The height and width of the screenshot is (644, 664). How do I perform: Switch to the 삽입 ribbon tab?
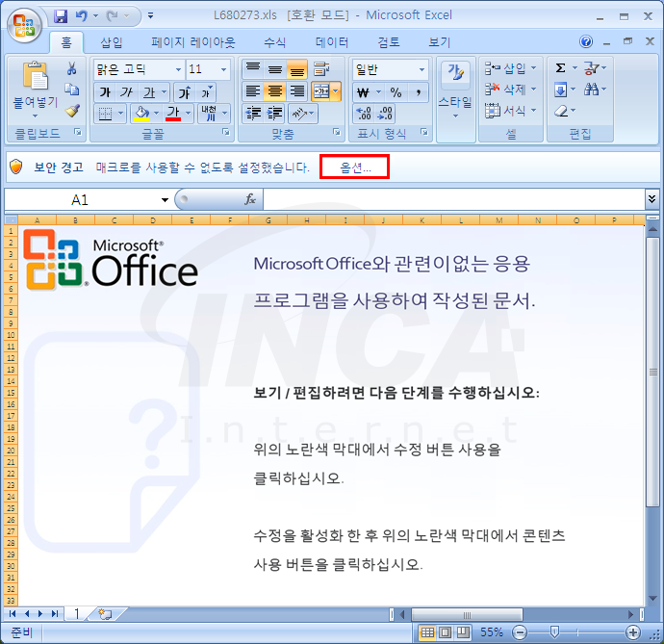tap(112, 42)
